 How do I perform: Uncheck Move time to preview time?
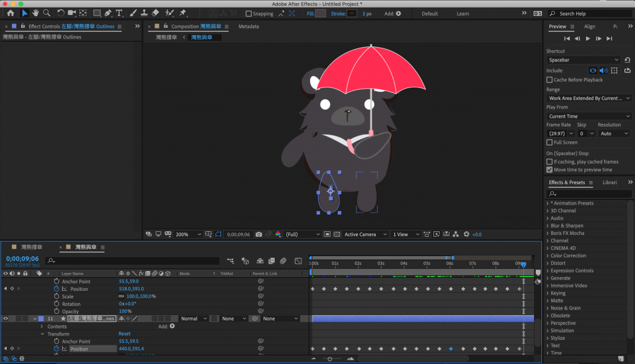[549, 170]
